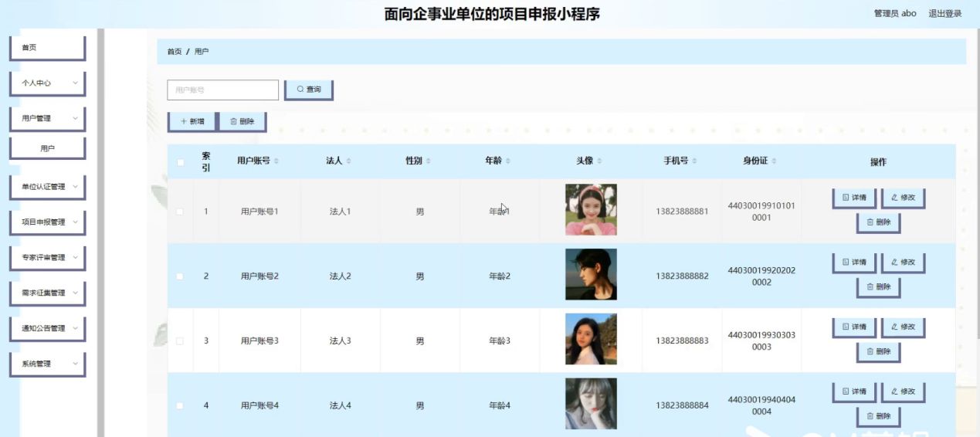980x437 pixels.
Task: Open 详情 for 用户账号1 row
Action: [854, 198]
